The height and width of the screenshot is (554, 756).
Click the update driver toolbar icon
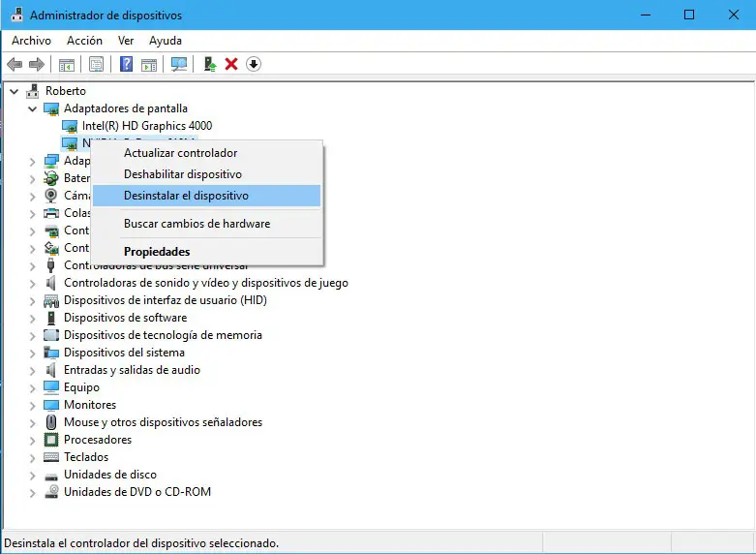[210, 64]
